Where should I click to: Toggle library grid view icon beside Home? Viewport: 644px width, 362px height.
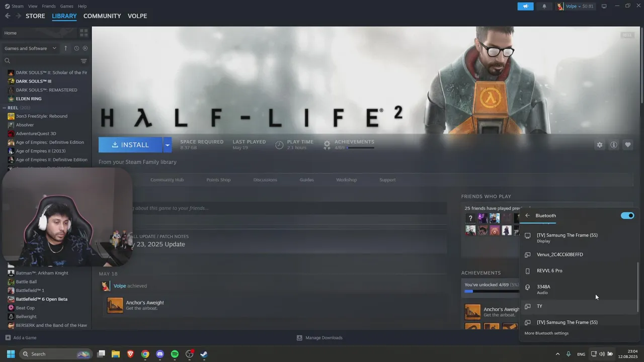[x=84, y=33]
